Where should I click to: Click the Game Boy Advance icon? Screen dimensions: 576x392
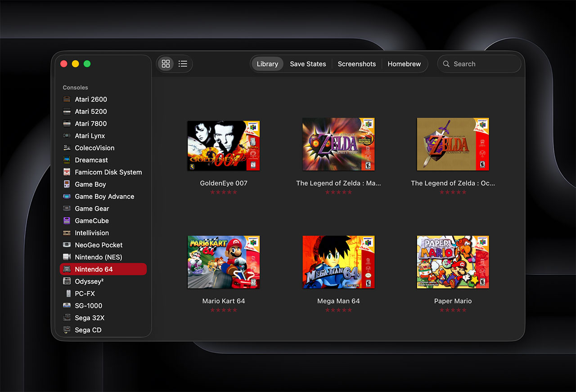[x=67, y=196]
